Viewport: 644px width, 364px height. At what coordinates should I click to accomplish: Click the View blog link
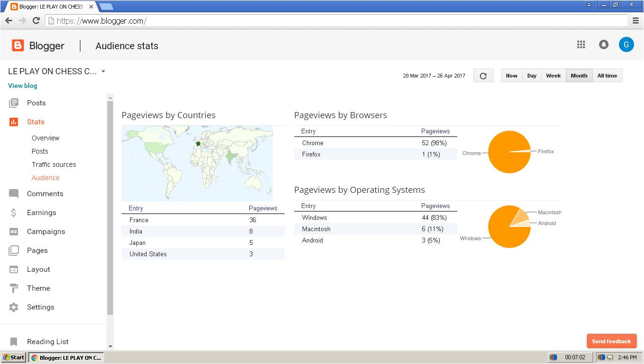click(x=23, y=86)
